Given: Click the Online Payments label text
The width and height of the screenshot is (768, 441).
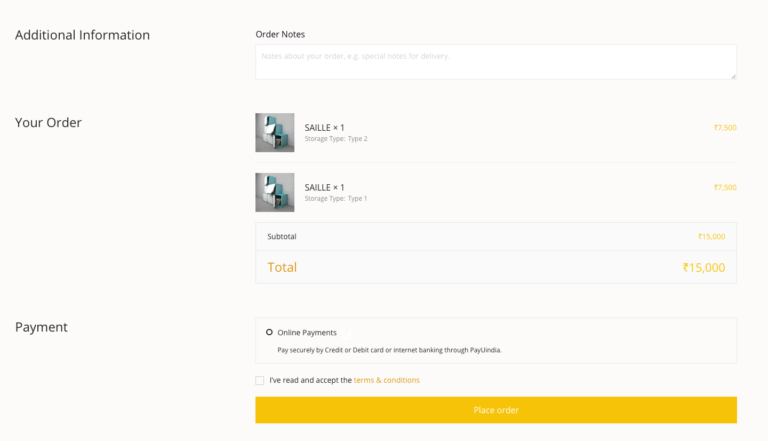Looking at the screenshot, I should coord(307,332).
